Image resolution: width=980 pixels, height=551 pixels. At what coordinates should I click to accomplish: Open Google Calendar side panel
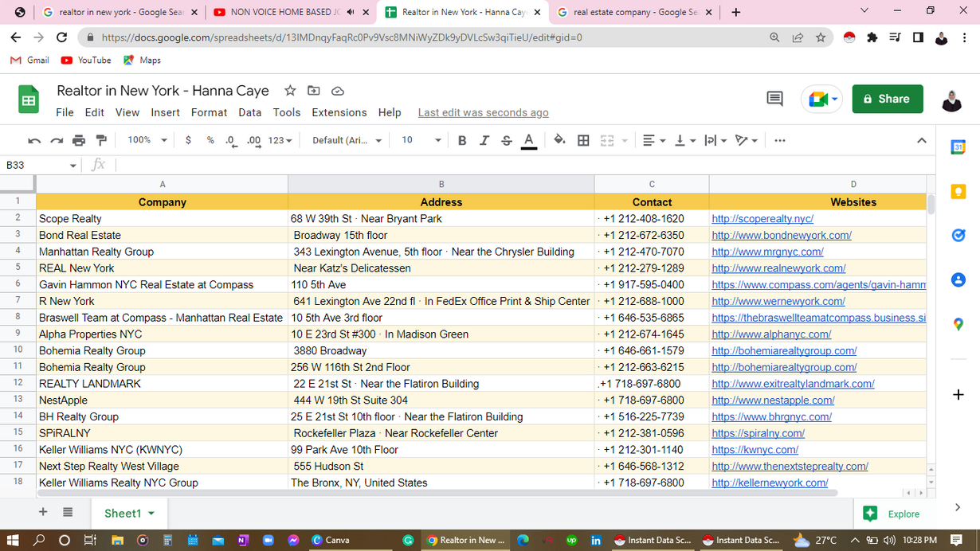click(958, 147)
